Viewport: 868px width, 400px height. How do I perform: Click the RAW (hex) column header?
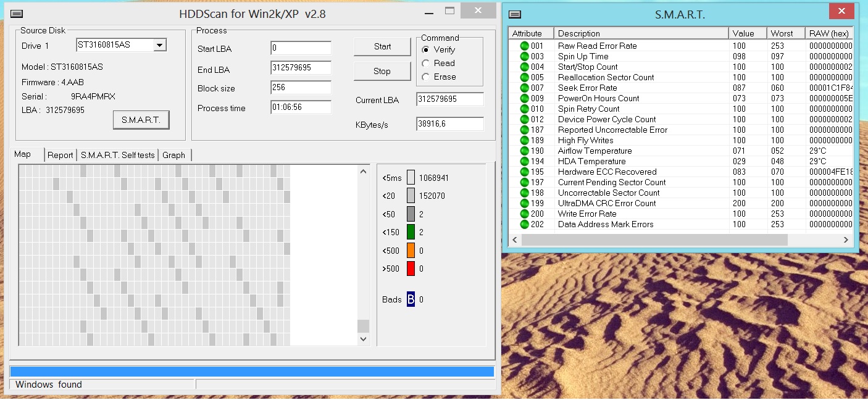pyautogui.click(x=829, y=33)
